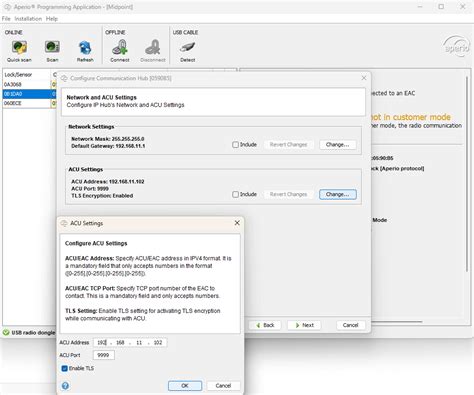Tick Include for Network Settings
The width and height of the screenshot is (474, 395).
[235, 145]
